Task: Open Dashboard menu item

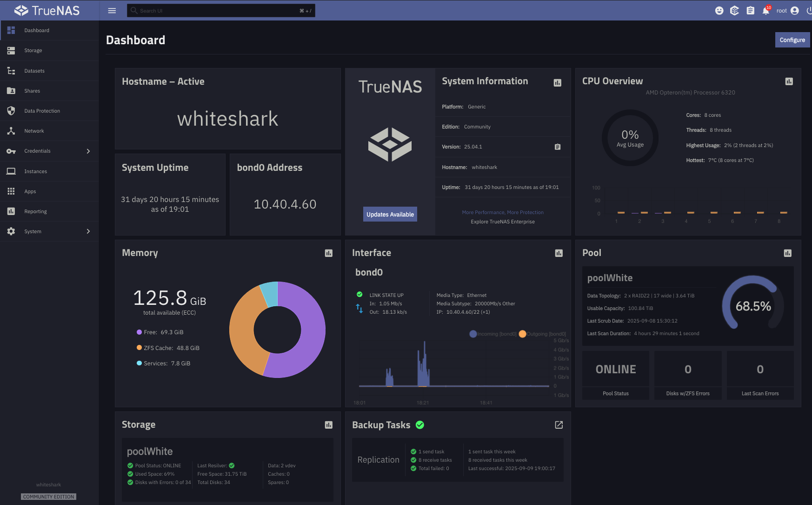Action: click(x=49, y=30)
